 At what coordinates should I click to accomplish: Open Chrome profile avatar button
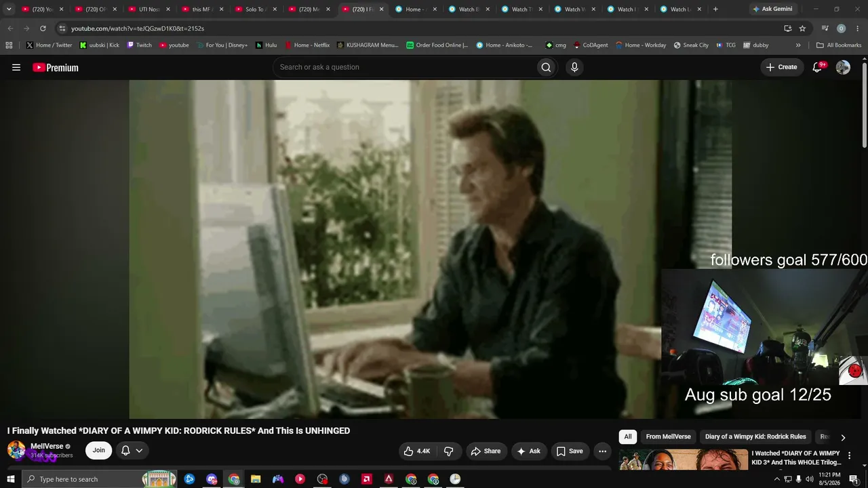coord(841,28)
